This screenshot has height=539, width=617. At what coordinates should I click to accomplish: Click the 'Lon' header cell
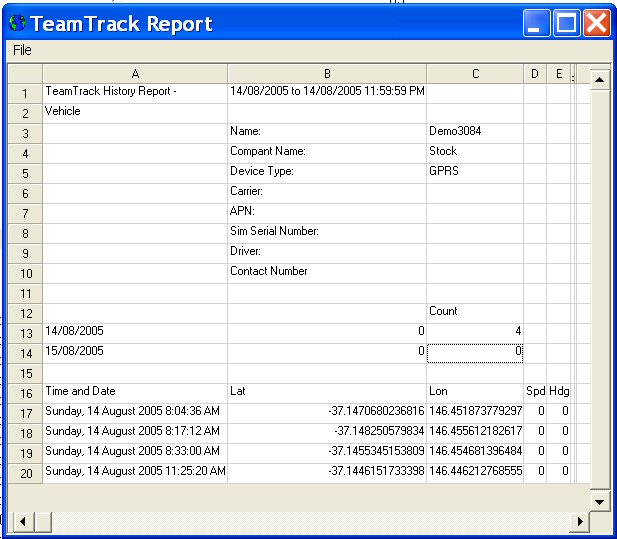(475, 393)
